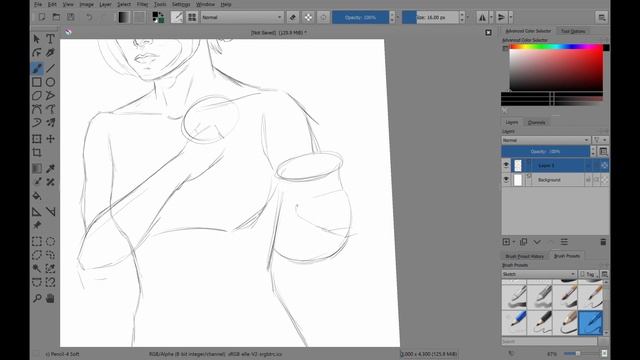Open the brush blending mode Normal dropdown
This screenshot has height=360, width=640.
[242, 17]
